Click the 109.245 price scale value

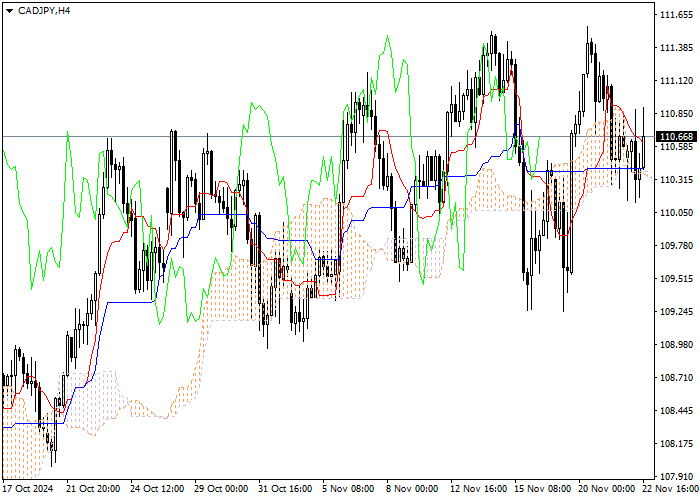676,312
